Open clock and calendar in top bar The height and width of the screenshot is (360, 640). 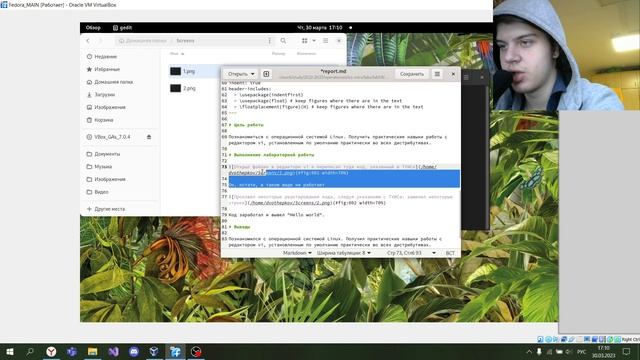(x=320, y=28)
